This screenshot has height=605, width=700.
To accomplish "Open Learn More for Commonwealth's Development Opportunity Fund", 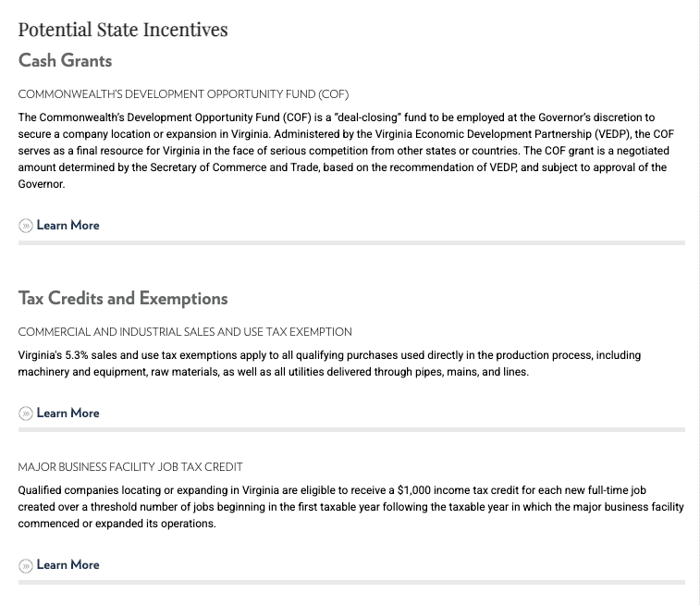I will (68, 225).
